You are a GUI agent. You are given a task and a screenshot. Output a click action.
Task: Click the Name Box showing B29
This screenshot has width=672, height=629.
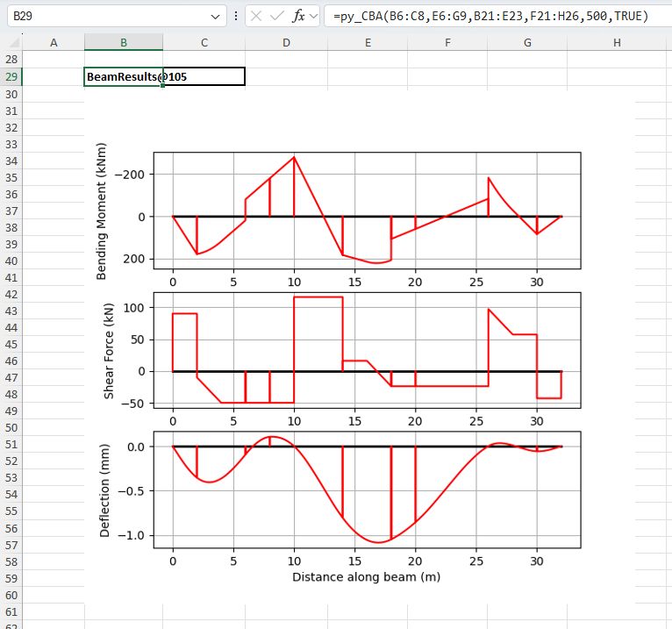click(x=105, y=16)
